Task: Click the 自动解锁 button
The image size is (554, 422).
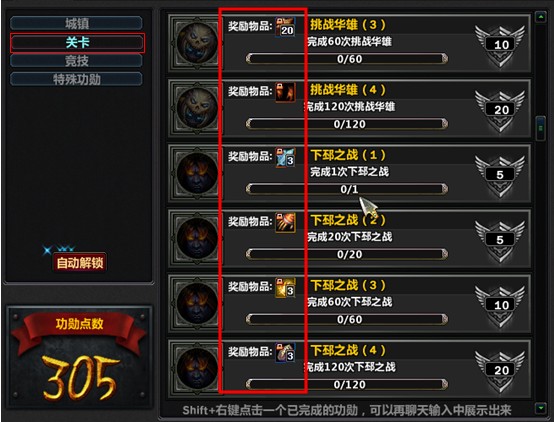Action: pyautogui.click(x=80, y=263)
